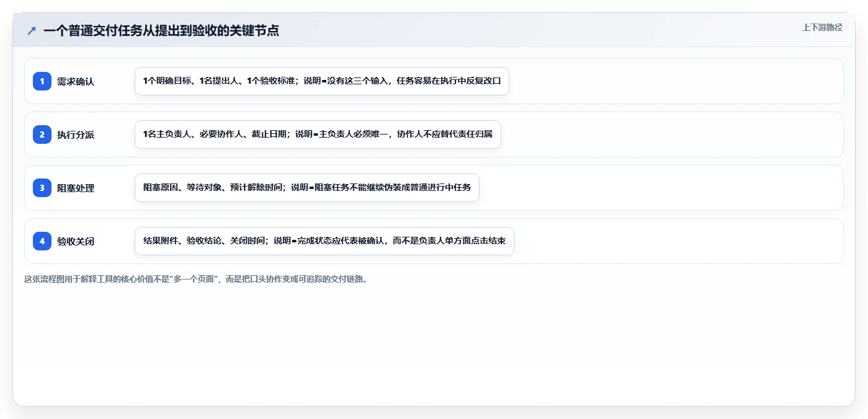The image size is (868, 419).
Task: Click step number badge 3
Action: tap(42, 188)
